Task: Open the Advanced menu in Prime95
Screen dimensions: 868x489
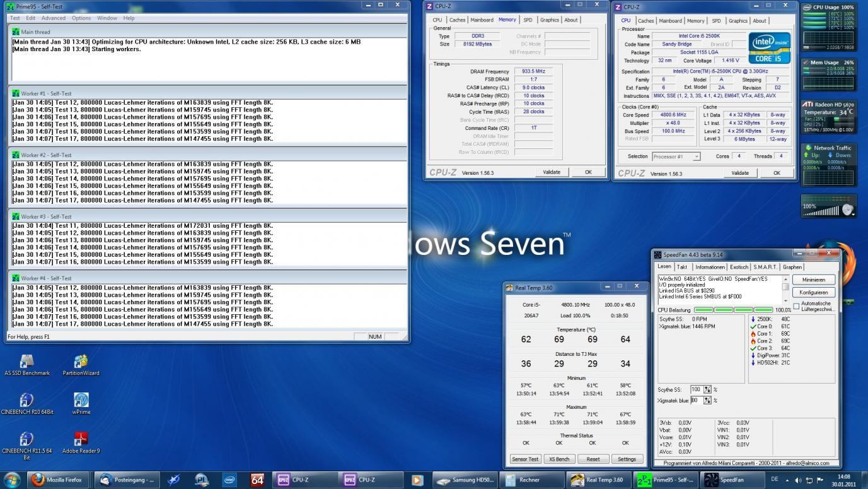Action: pyautogui.click(x=54, y=18)
